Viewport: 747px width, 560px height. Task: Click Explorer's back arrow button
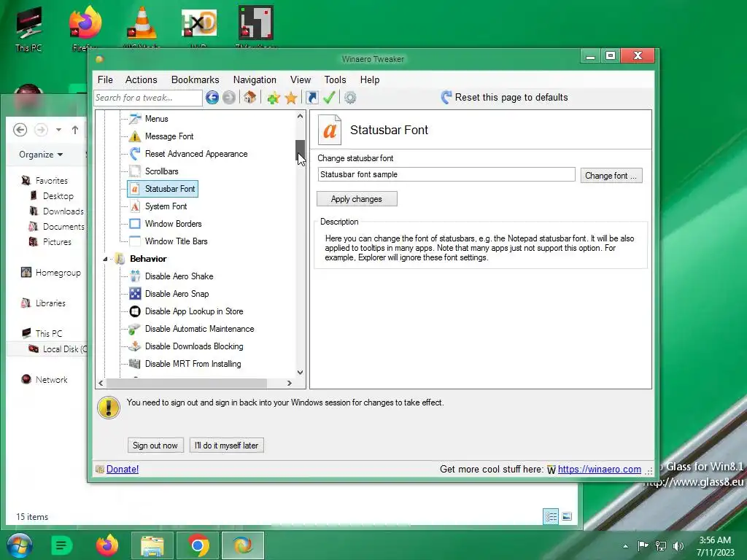[20, 130]
